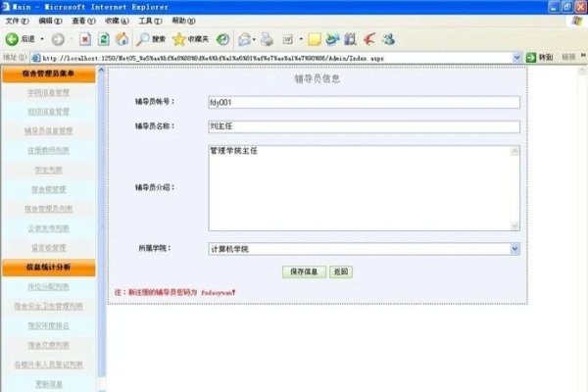Open the 各楼外来人员登记列表 sidebar link
This screenshot has width=588, height=392.
48,365
